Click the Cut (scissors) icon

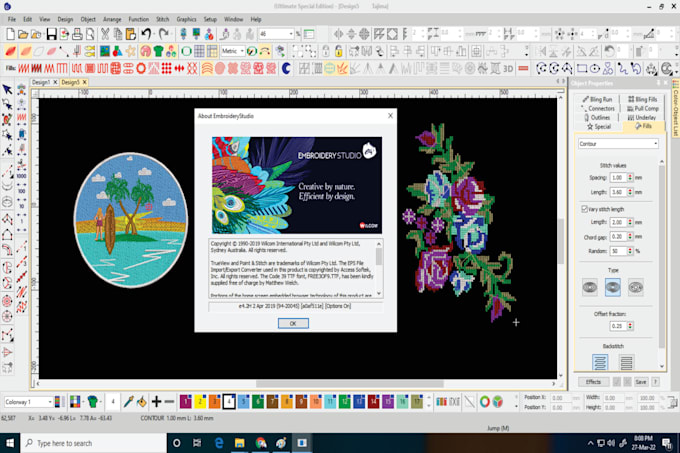[105, 34]
